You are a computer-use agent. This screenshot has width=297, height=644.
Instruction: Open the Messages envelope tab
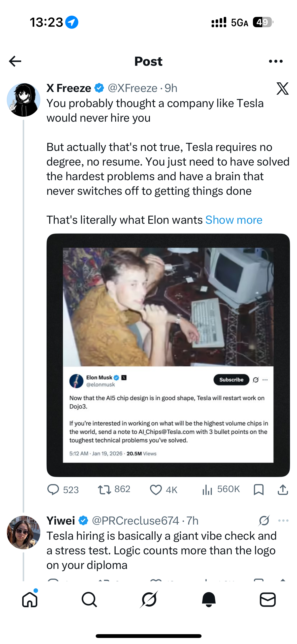(x=268, y=599)
